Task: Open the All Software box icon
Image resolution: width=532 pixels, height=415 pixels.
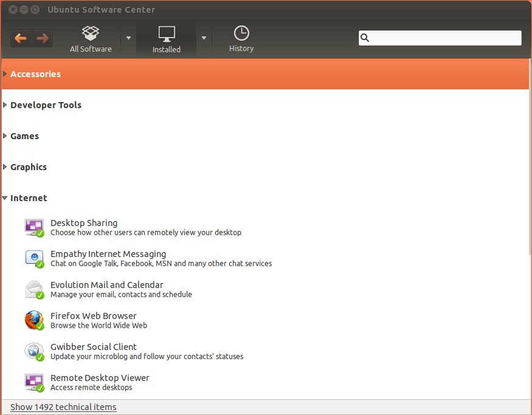Action: click(91, 33)
